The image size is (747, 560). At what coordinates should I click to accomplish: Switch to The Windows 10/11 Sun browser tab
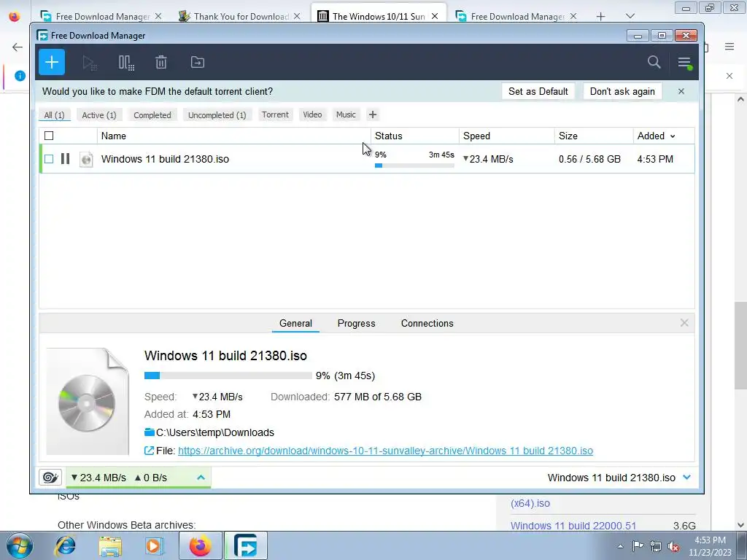click(x=379, y=16)
